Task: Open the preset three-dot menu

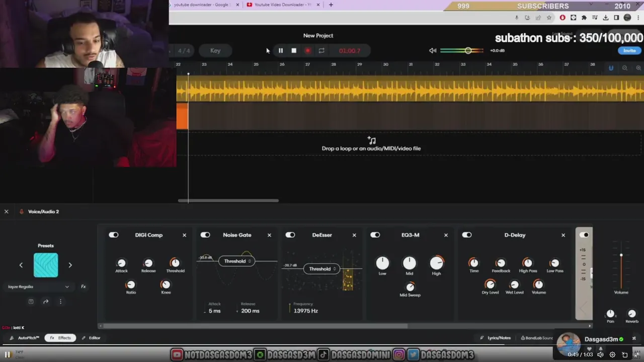Action: pyautogui.click(x=60, y=302)
